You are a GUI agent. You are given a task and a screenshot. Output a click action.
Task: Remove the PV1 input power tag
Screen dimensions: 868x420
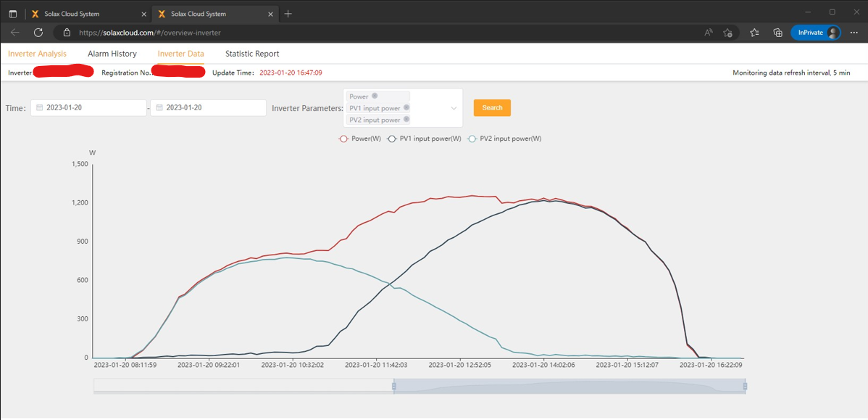(x=406, y=107)
